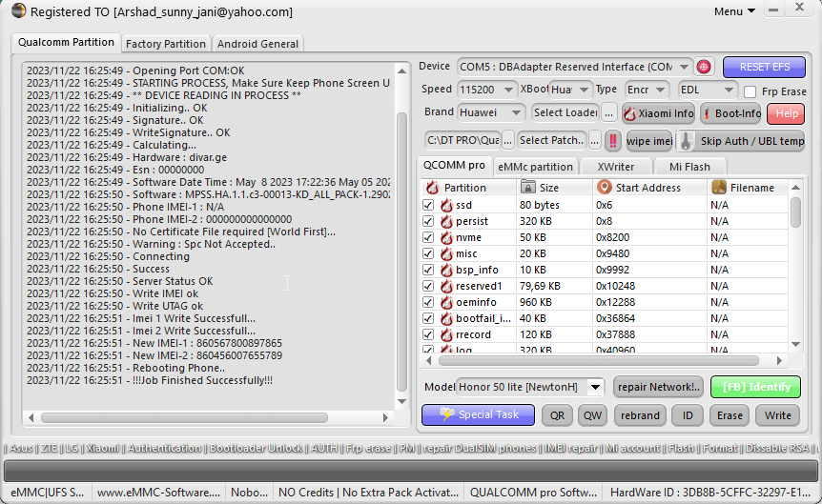Click the red exclamation icon near wipe imei

tap(612, 140)
